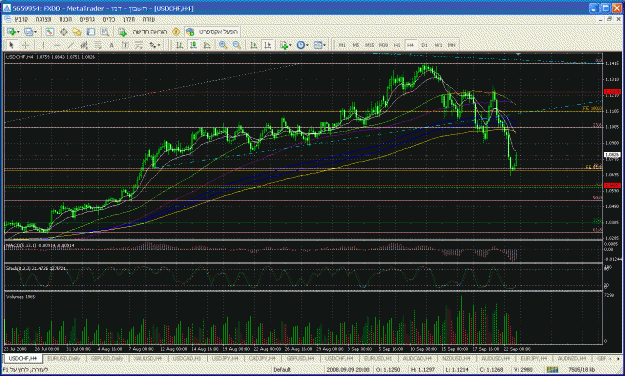
Task: Click the Templates icon
Action: [318, 45]
